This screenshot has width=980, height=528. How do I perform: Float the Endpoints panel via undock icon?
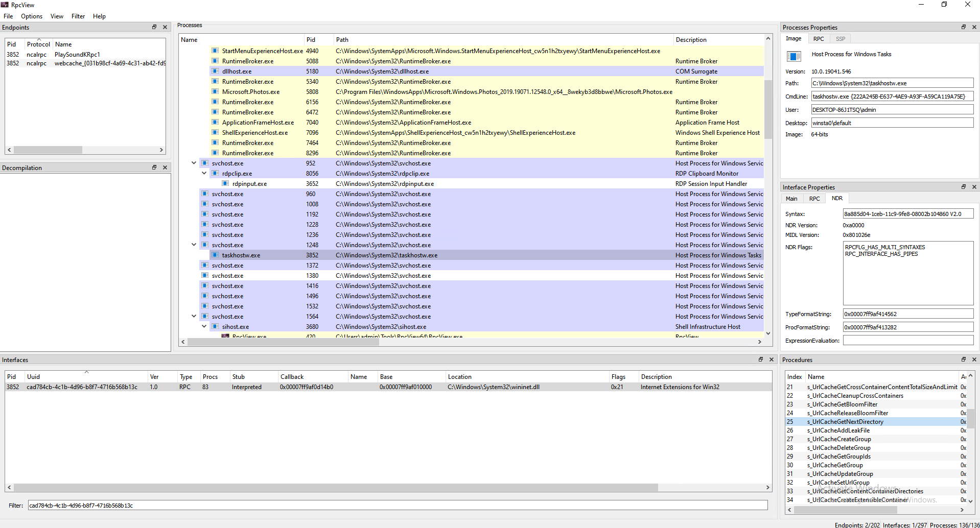click(154, 27)
